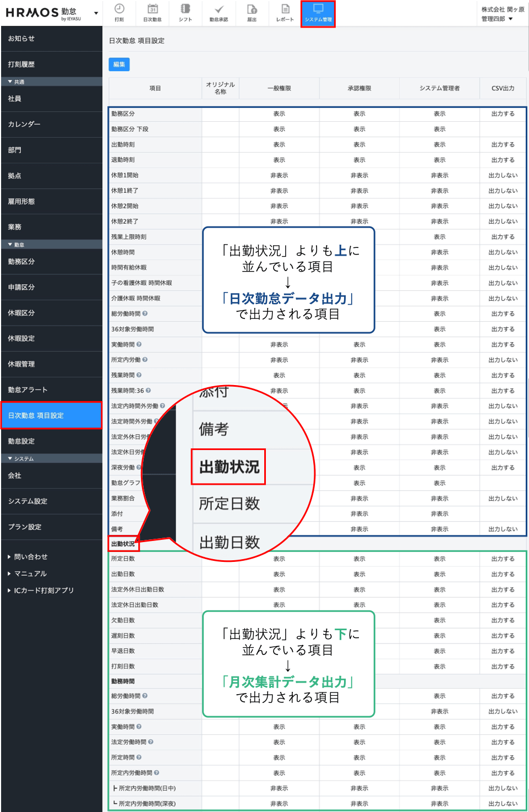The image size is (529, 812).
Task: Click the CSV出力 column header
Action: point(503,88)
